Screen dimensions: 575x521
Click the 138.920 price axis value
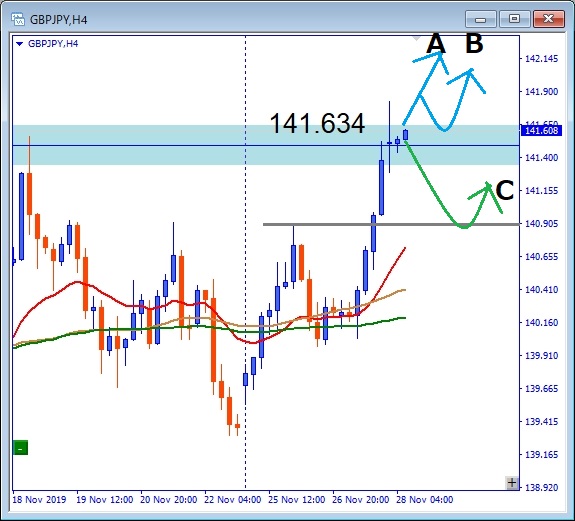coord(541,488)
